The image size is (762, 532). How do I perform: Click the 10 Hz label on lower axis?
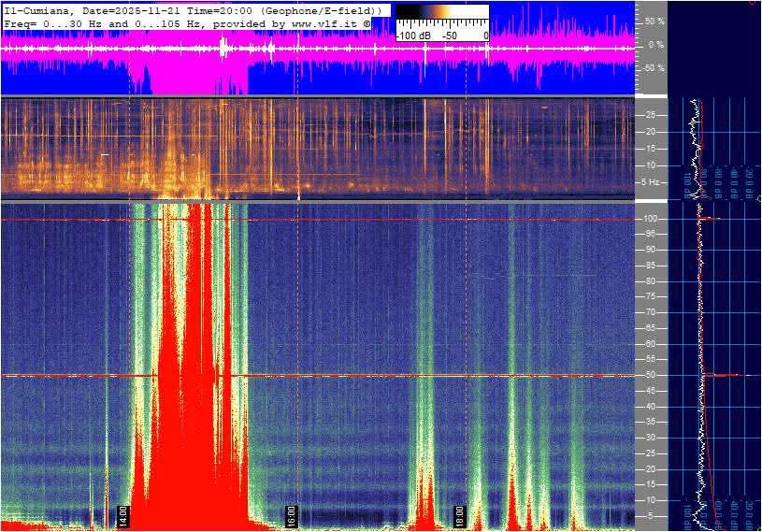(653, 501)
